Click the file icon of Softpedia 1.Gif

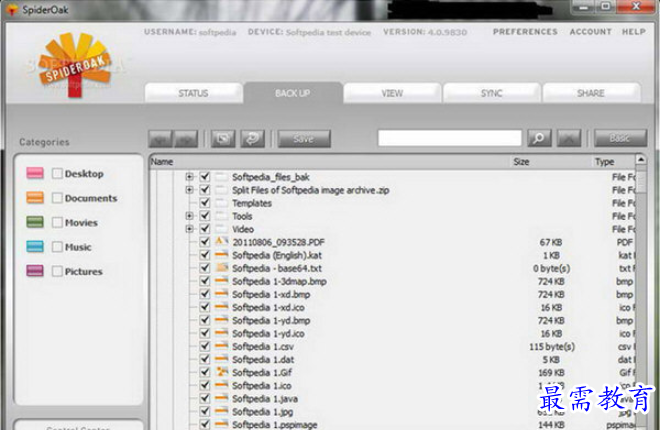click(x=222, y=372)
